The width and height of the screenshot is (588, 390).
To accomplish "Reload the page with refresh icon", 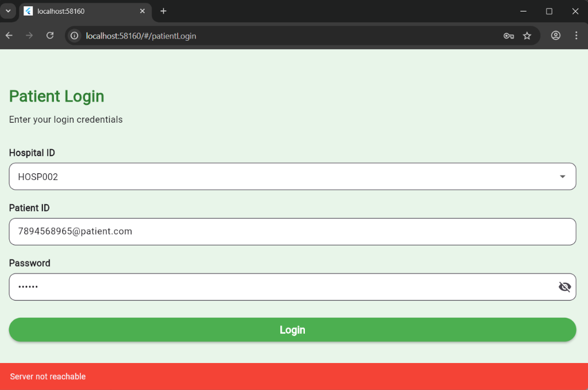I will [x=50, y=36].
